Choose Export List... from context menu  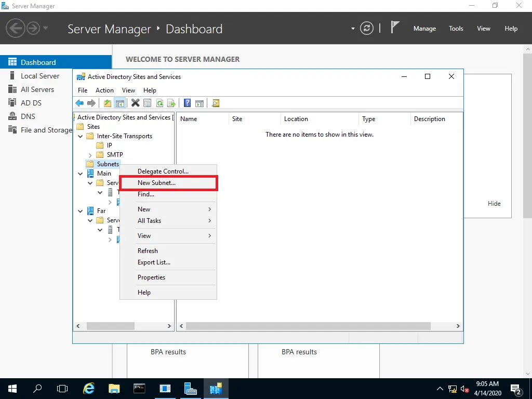point(168,262)
